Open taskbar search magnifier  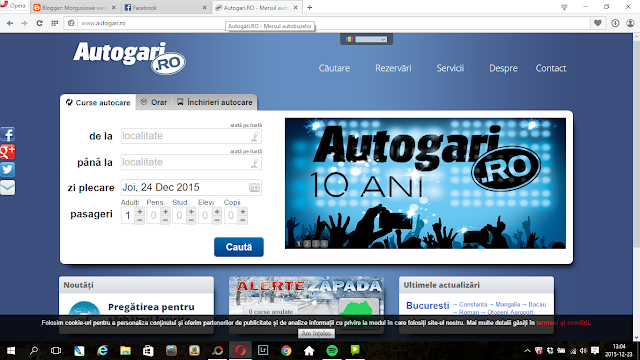pos(34,351)
